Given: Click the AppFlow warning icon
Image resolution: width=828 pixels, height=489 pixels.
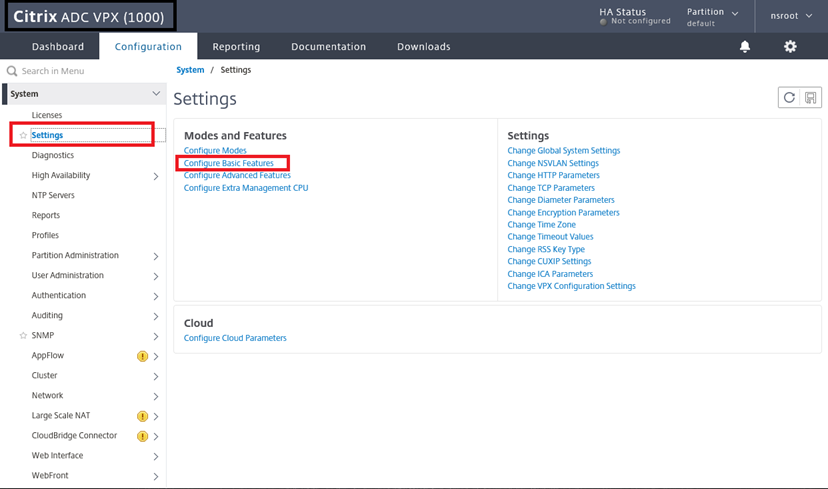Looking at the screenshot, I should [x=142, y=356].
